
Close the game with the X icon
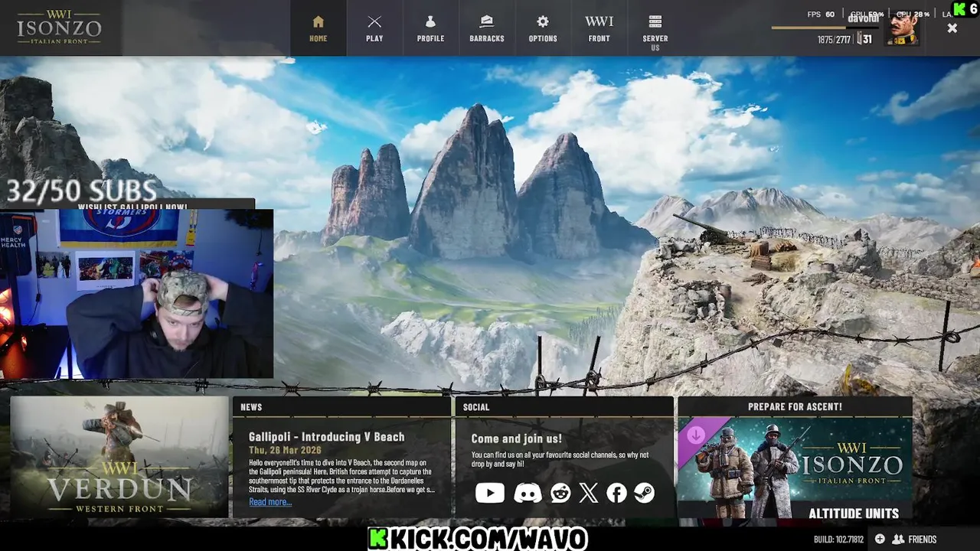point(952,28)
